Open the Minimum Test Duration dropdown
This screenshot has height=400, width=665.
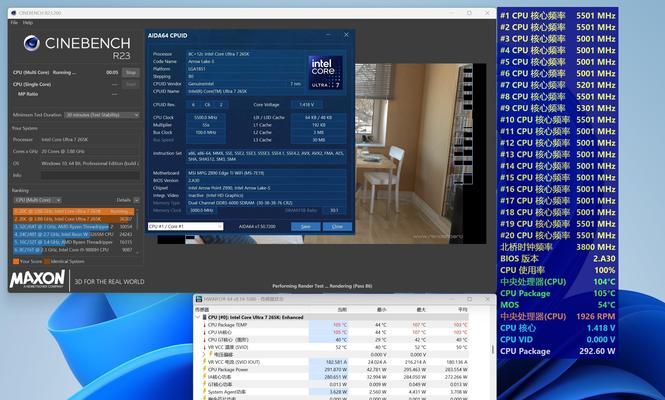(x=102, y=115)
